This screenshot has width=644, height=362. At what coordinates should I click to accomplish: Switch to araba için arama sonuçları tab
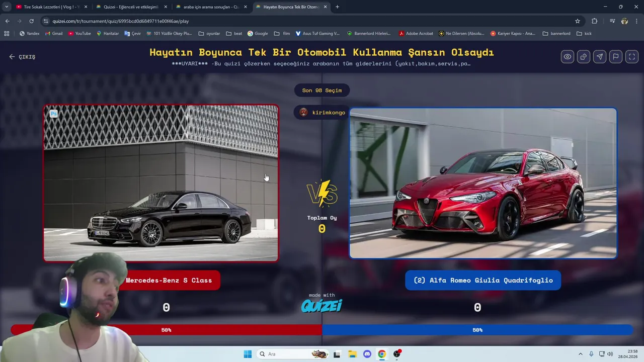coord(211,7)
